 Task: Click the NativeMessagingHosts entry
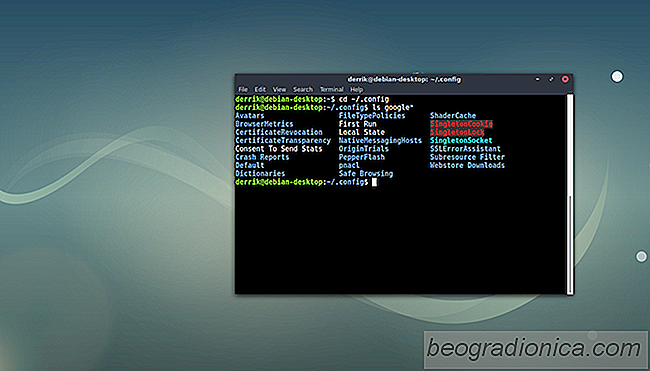coord(380,141)
